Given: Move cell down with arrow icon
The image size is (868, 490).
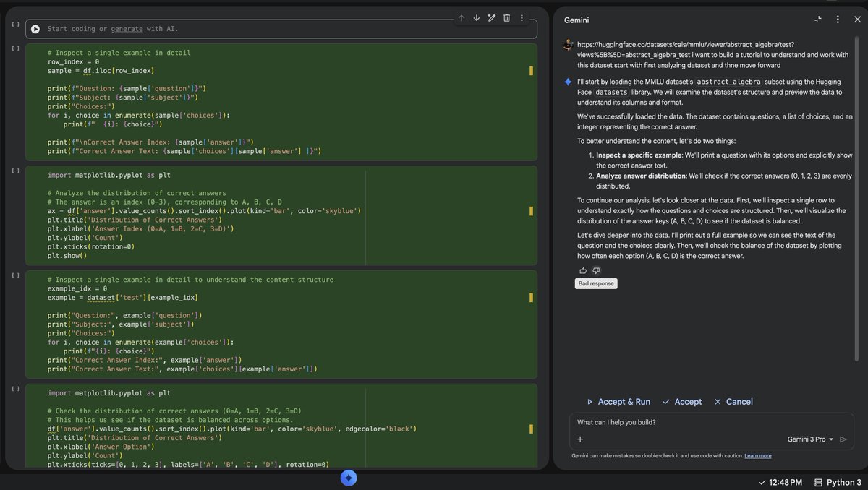Looking at the screenshot, I should 476,18.
